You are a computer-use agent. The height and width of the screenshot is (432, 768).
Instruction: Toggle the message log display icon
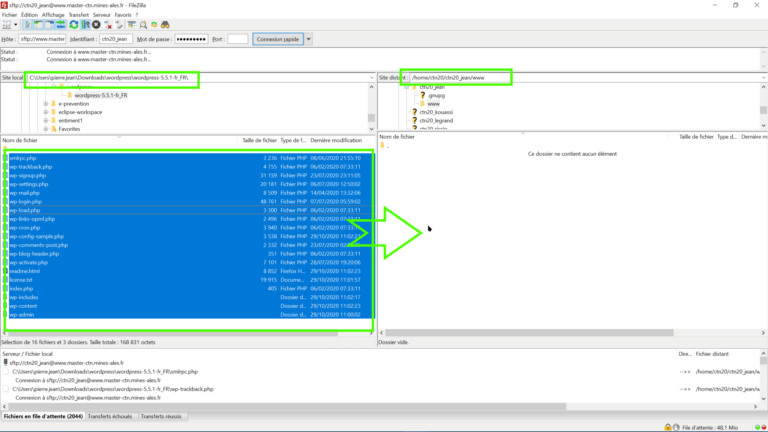pos(27,25)
